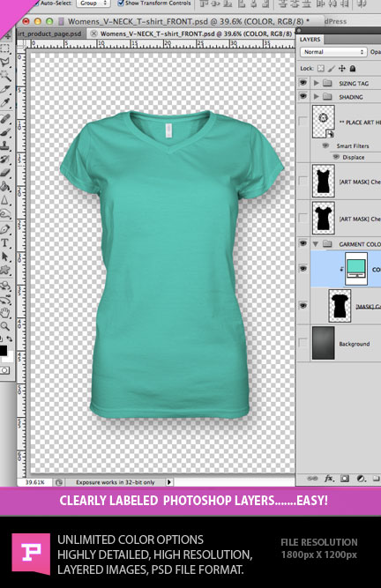Select the Clone Stamp tool
The width and height of the screenshot is (381, 588).
point(5,145)
